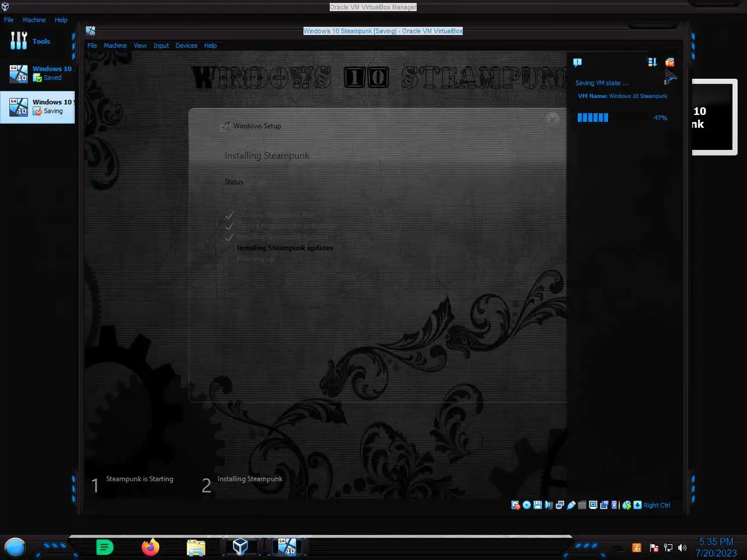This screenshot has width=747, height=560.
Task: Click the Installing Steampunk updates status line
Action: pyautogui.click(x=285, y=248)
